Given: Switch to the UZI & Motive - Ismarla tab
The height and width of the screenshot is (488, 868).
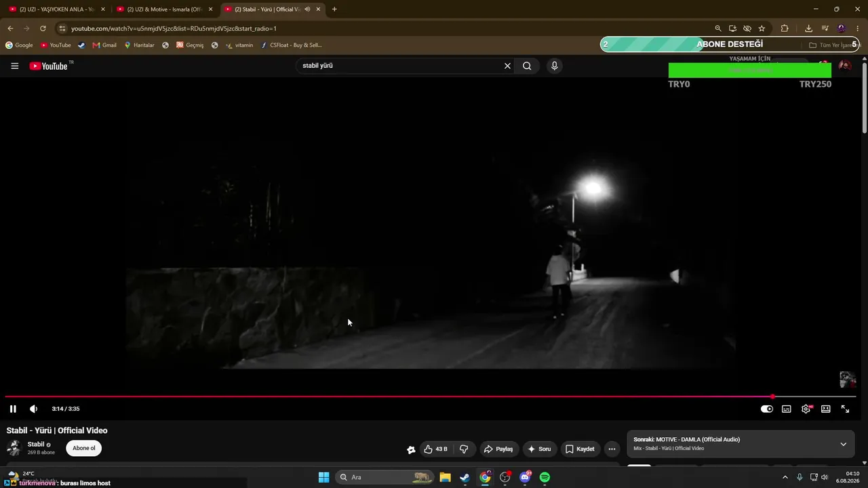Looking at the screenshot, I should tap(165, 9).
